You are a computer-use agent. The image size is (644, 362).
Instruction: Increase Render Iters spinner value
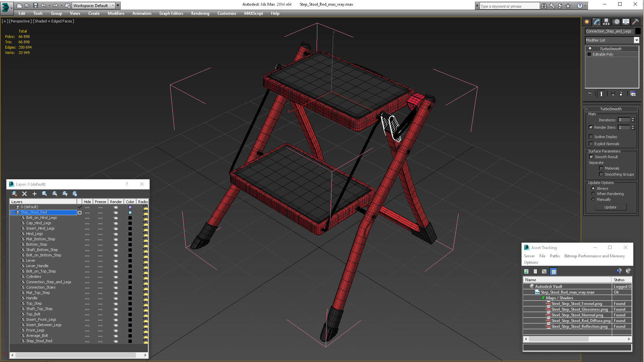tap(633, 126)
